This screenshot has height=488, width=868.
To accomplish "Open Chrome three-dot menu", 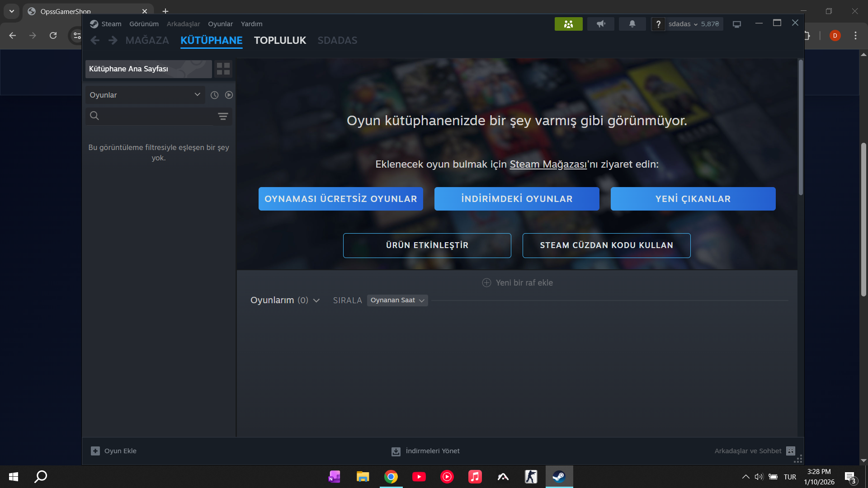I will [x=855, y=35].
